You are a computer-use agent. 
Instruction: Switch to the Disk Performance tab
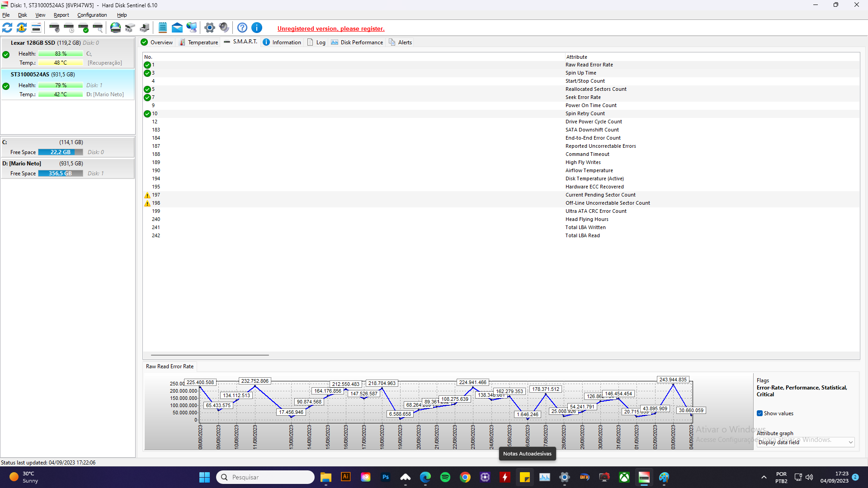[x=357, y=42]
